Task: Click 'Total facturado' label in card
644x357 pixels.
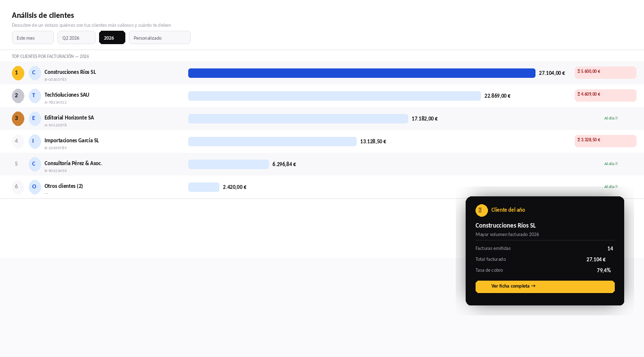Action: [x=490, y=259]
